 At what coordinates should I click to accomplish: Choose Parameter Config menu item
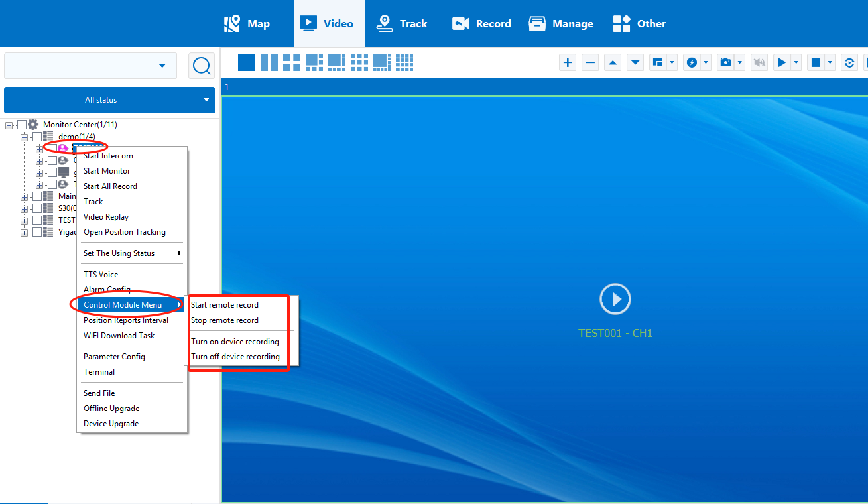click(x=131, y=357)
